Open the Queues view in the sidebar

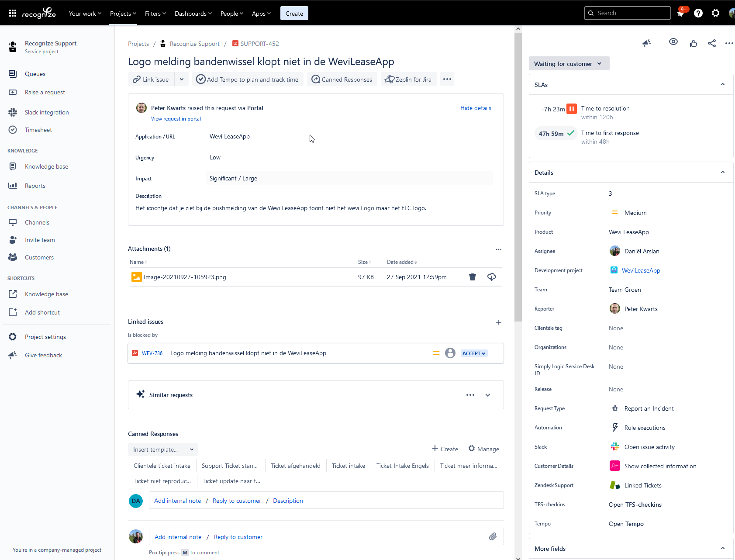tap(35, 73)
